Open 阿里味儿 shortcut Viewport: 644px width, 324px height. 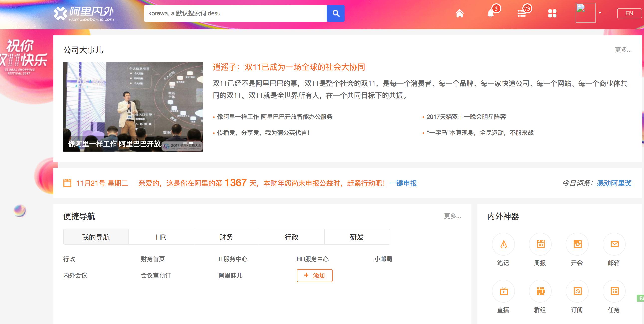pyautogui.click(x=231, y=276)
